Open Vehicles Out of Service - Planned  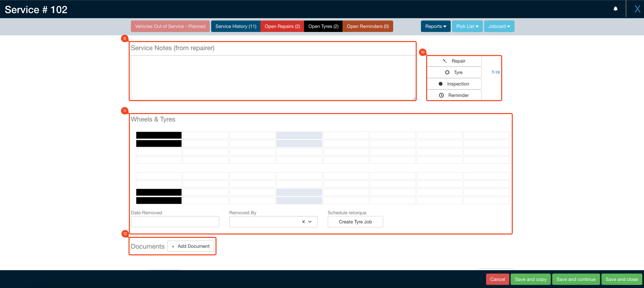click(x=170, y=26)
